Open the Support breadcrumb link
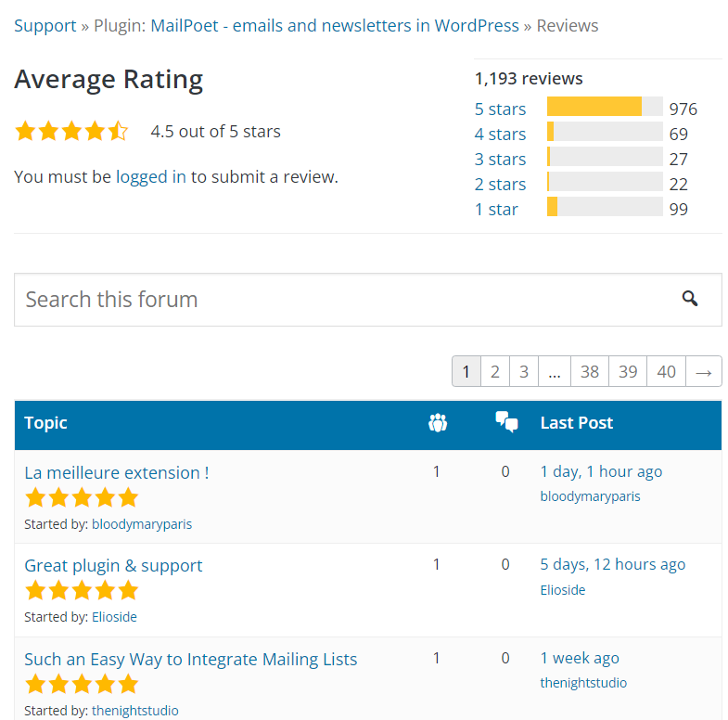 45,25
